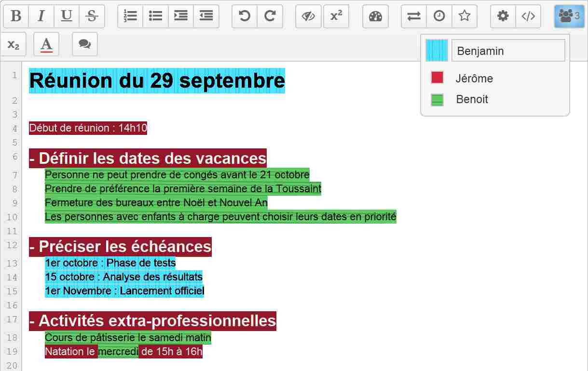Click line about personnes avec enfants à charge
Screen dimensions: 588x371
[220, 217]
